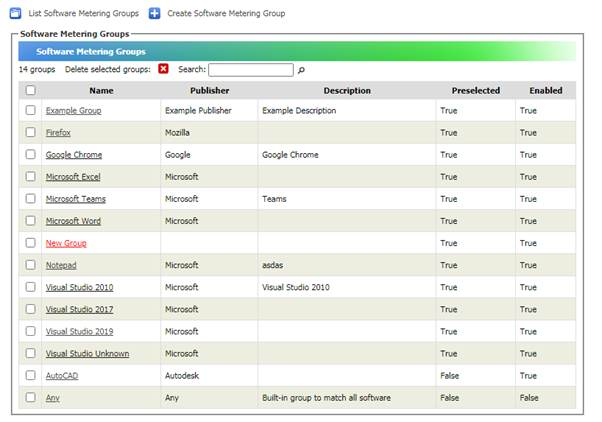Screen dimensions: 602x422
Task: Toggle the select-all header checkbox
Action: [x=31, y=90]
